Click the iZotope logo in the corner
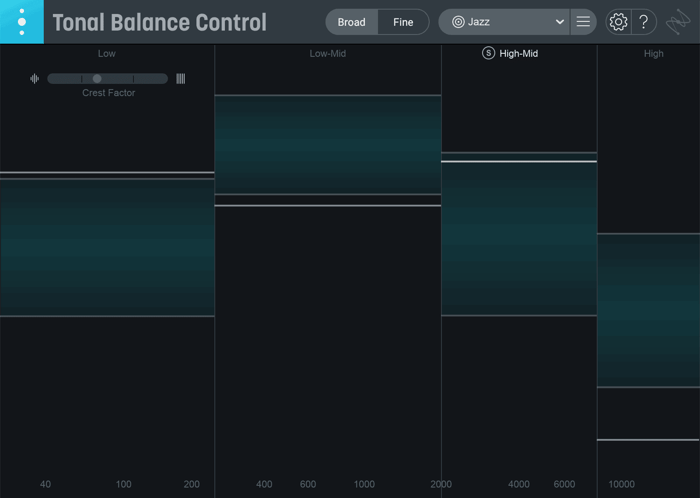 [678, 22]
